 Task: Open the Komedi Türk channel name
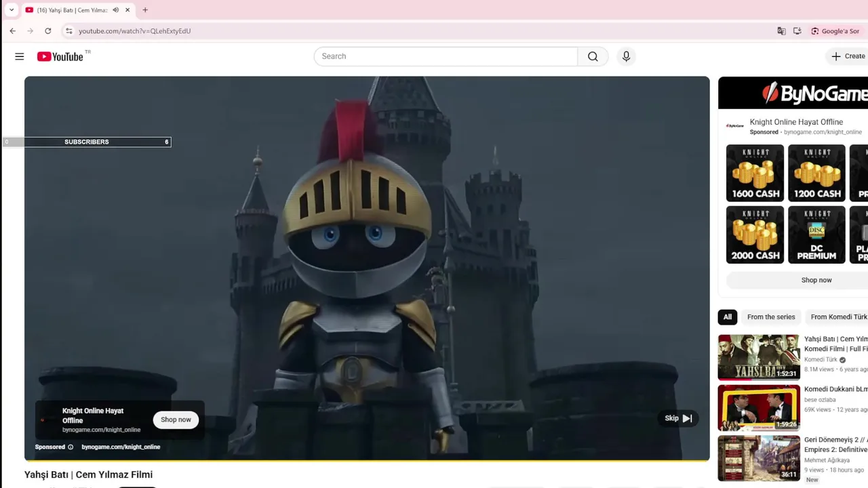pos(821,359)
